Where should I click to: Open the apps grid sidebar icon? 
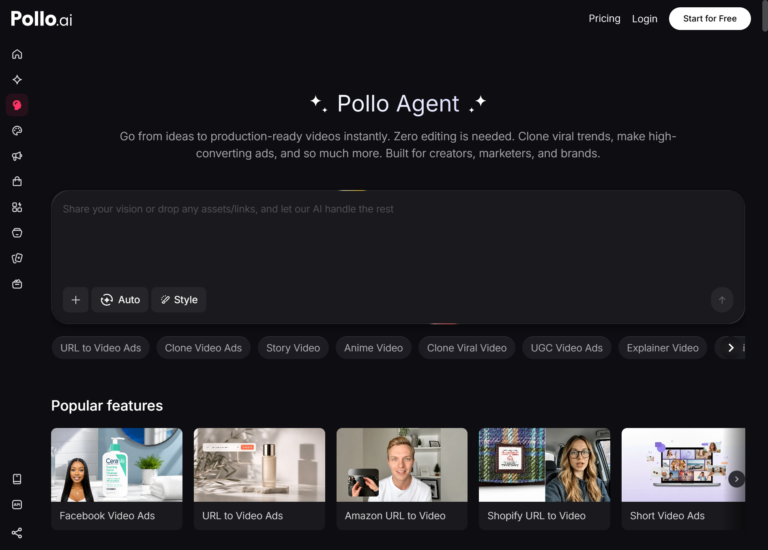[17, 207]
